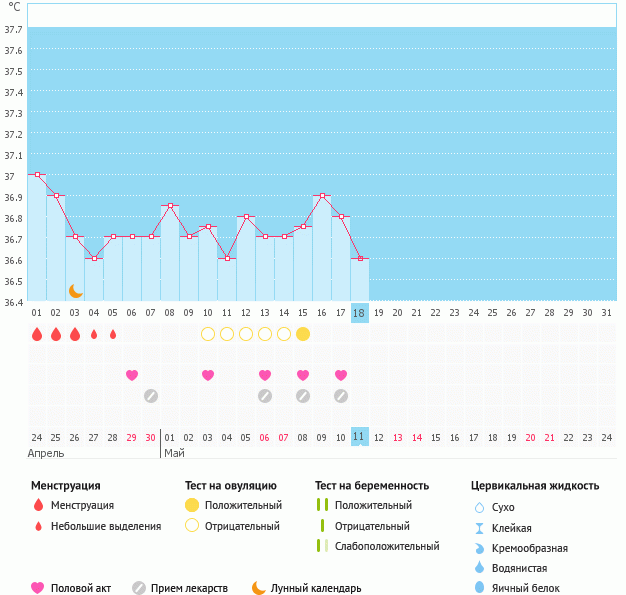Image resolution: width=626 pixels, height=595 pixels.
Task: Click the orange moon icon beside Лунный календарь
Action: tap(259, 588)
